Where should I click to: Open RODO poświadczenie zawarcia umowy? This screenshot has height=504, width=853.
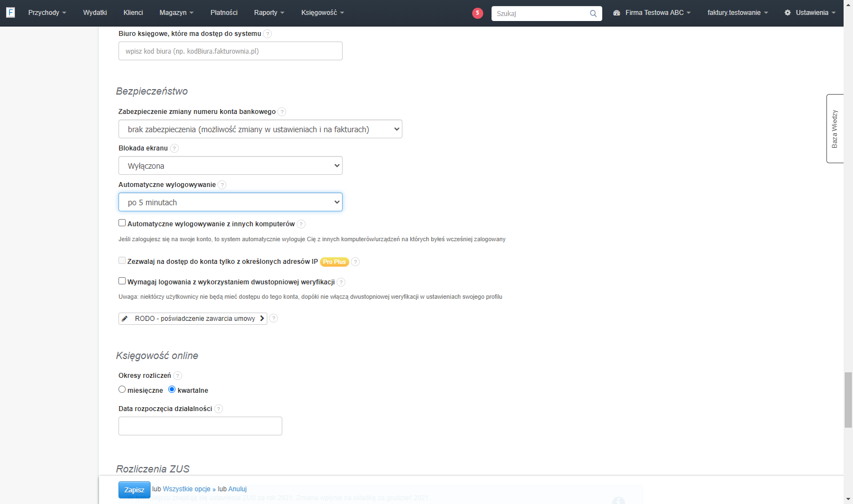coord(193,319)
